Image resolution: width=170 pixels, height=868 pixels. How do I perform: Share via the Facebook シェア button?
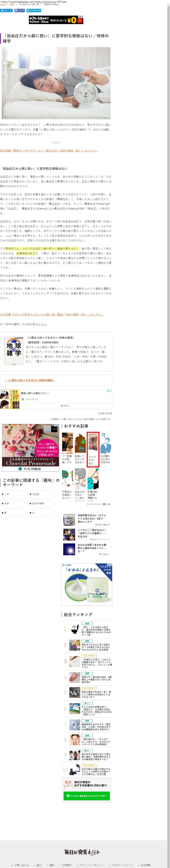pos(20,11)
